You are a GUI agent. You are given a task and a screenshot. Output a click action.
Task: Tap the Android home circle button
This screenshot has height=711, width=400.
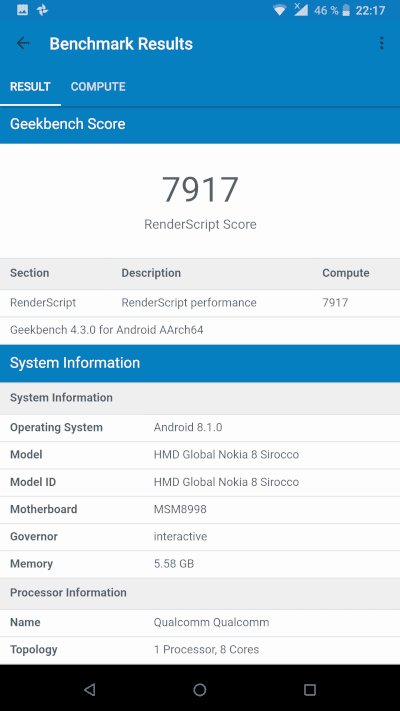(200, 690)
